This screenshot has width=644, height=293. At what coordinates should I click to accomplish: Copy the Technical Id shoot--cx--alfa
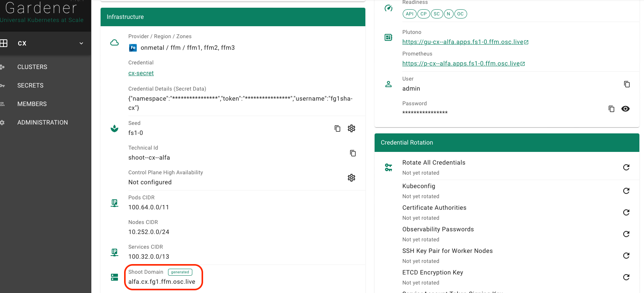(x=353, y=153)
